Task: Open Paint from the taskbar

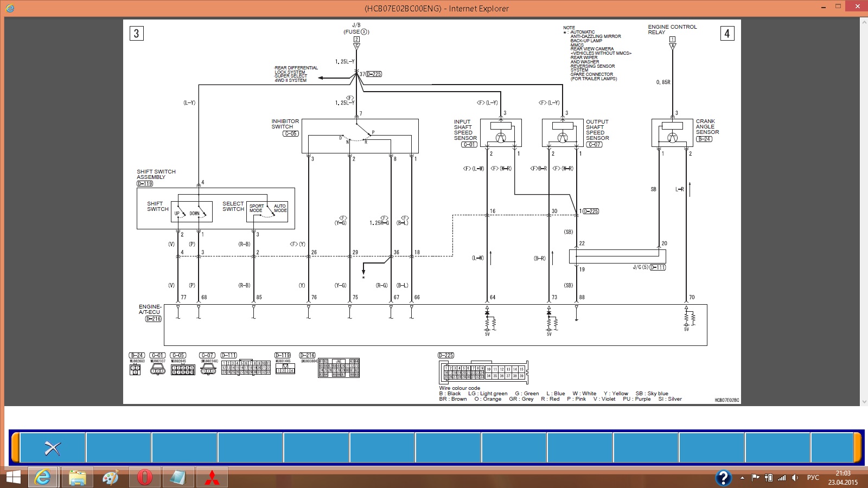Action: coord(111,478)
